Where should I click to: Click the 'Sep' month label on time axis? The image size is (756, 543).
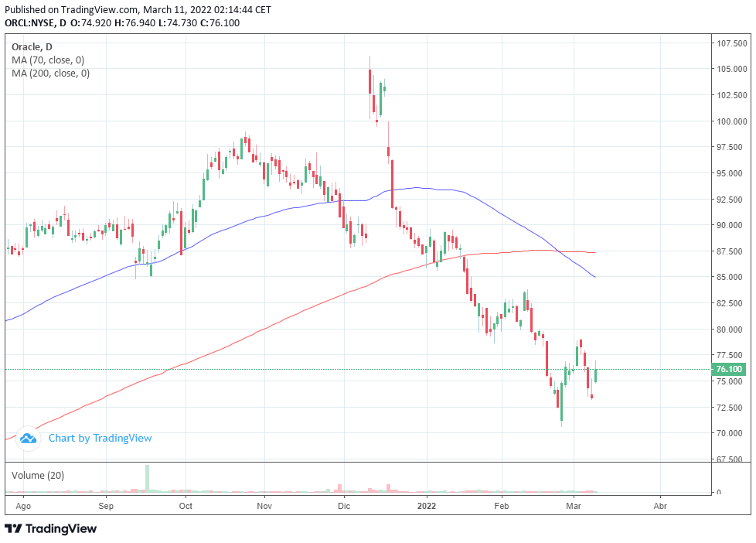point(106,506)
